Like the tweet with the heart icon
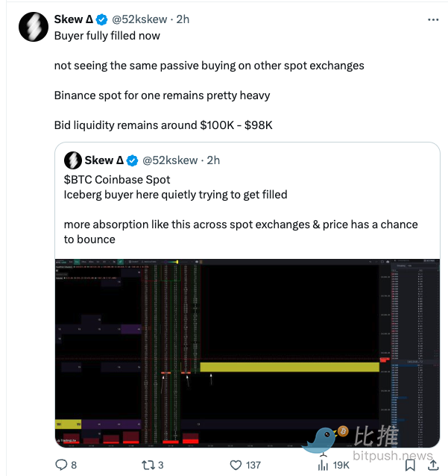The image size is (448, 476). (x=236, y=465)
